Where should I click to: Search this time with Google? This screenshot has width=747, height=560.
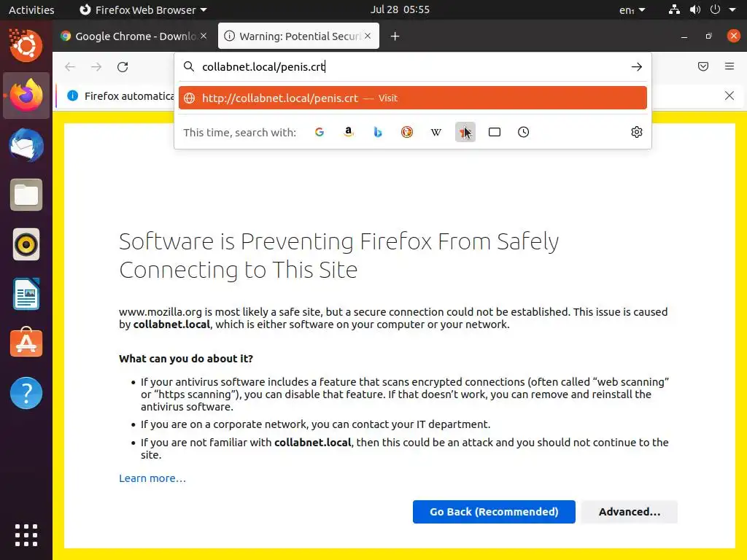[x=320, y=132]
